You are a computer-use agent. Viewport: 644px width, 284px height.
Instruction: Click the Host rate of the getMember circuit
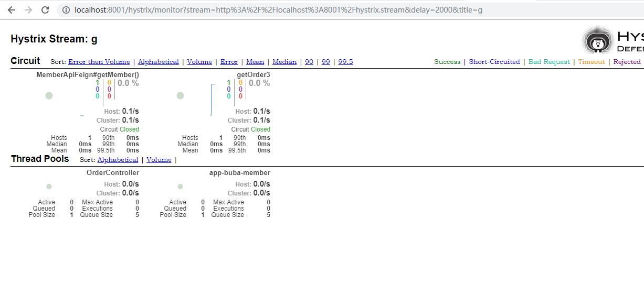(x=130, y=111)
